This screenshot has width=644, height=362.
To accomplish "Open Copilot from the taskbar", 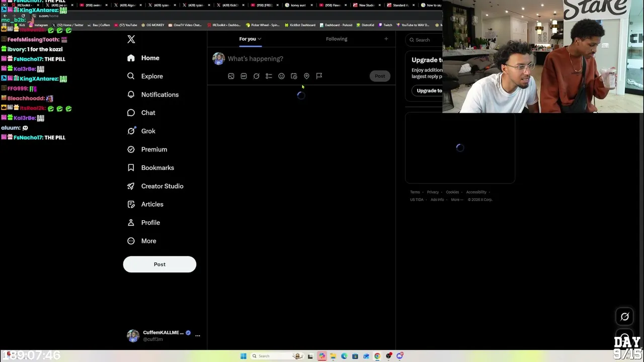I will pos(322,356).
